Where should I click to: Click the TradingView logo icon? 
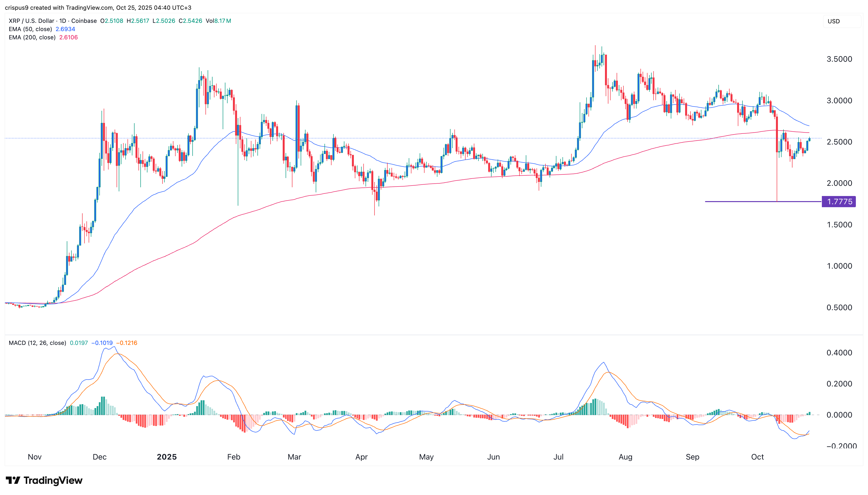pos(13,480)
